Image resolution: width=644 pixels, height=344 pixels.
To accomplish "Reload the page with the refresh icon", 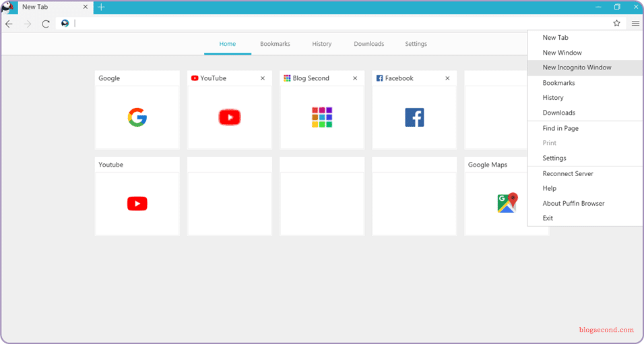I will tap(46, 24).
